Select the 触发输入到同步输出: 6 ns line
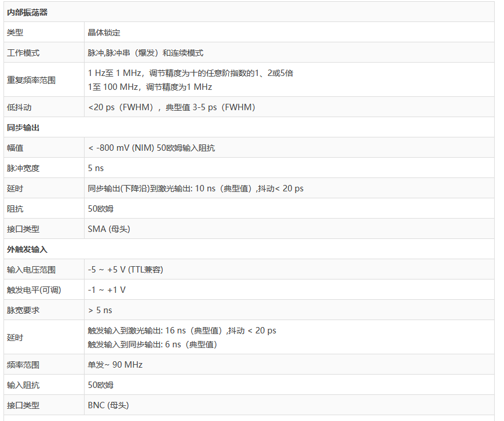This screenshot has height=421, width=504. pyautogui.click(x=152, y=344)
